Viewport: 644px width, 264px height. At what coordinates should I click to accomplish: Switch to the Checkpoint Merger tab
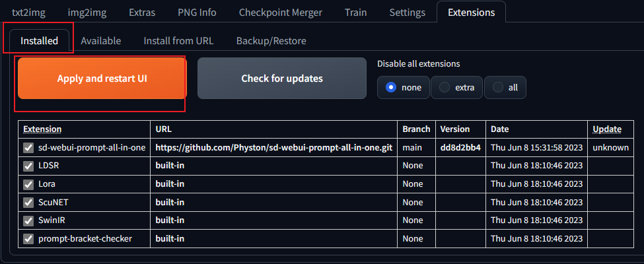tap(281, 13)
